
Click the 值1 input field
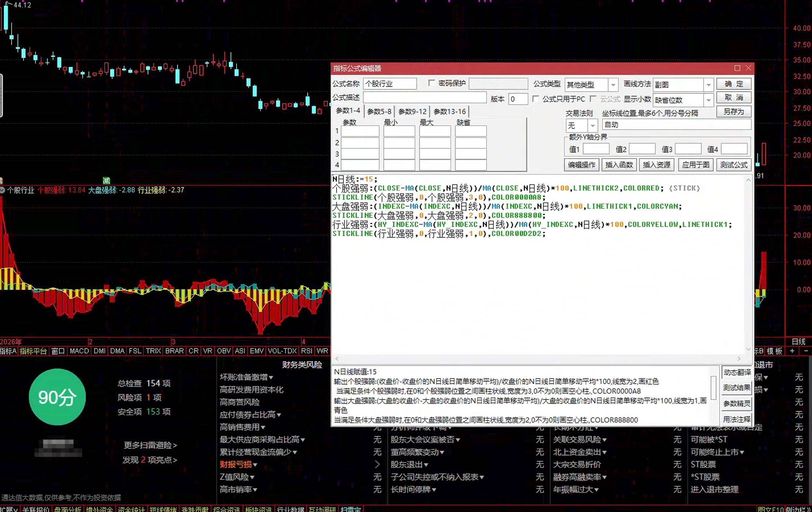point(596,149)
